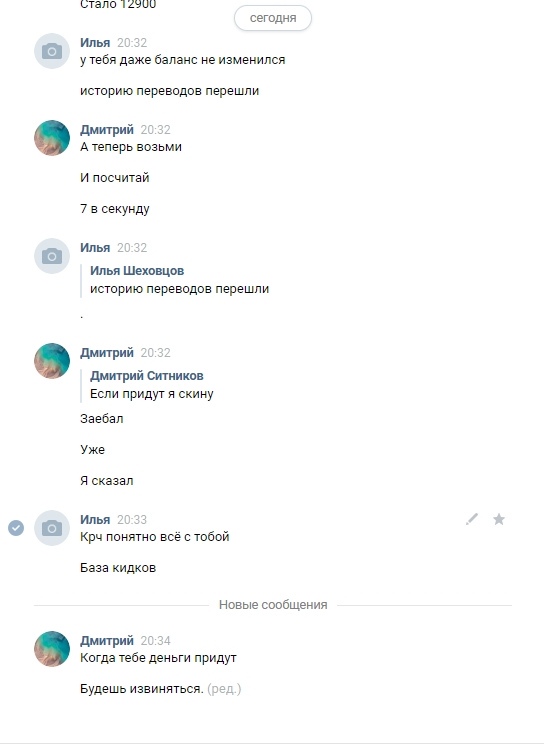The image size is (544, 744).
Task: Open Илья's camera avatar next to 'Крч понятно всё с тобой'
Action: (x=52, y=528)
